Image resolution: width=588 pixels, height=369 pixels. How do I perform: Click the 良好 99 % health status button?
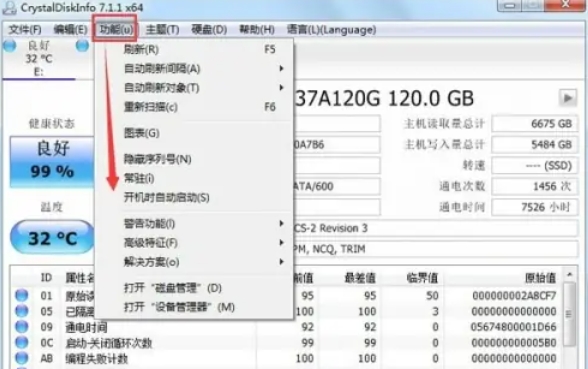(x=52, y=161)
